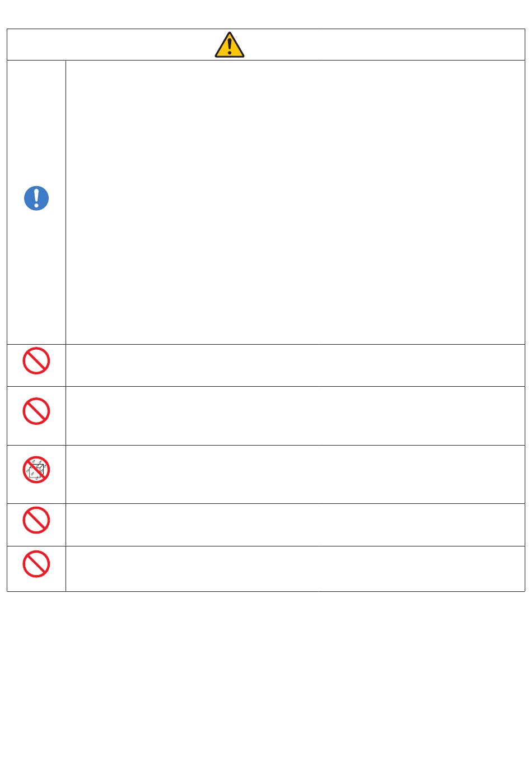Click the header row right of the warning triangle
The height and width of the screenshot is (783, 532).
pos(385,45)
